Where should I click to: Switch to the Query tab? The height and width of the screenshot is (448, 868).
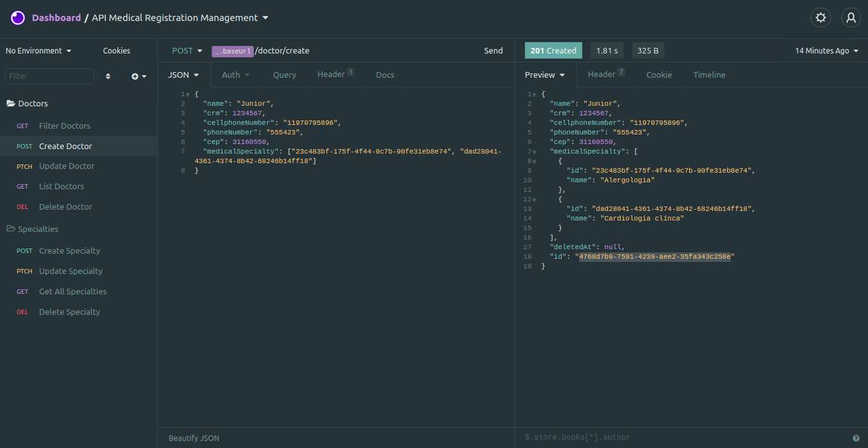tap(284, 75)
